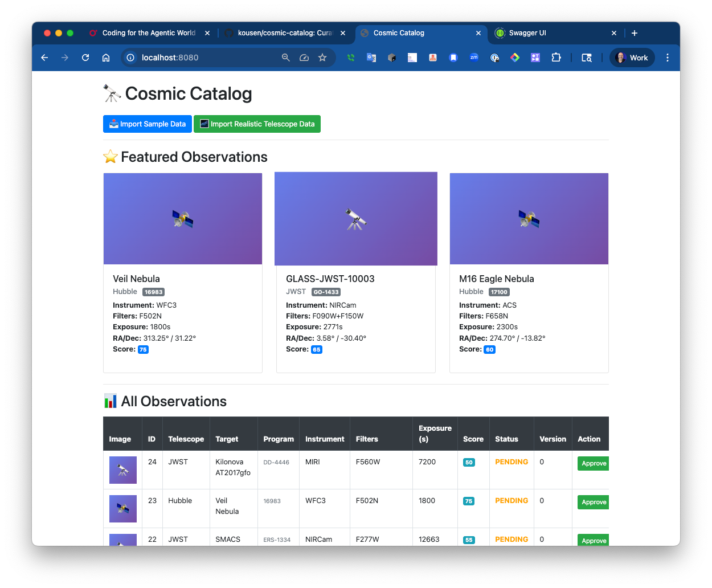Click the tab search icon in toolbar
Screen dimensions: 712x588
coord(587,58)
